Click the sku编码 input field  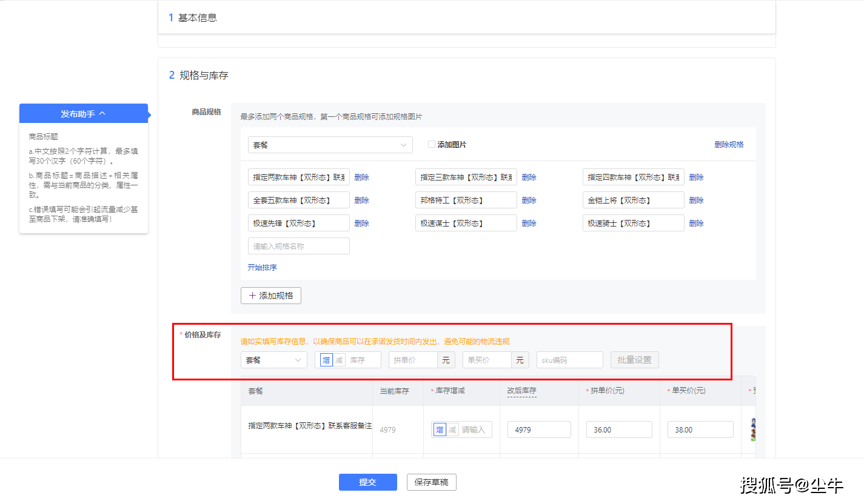(x=569, y=360)
